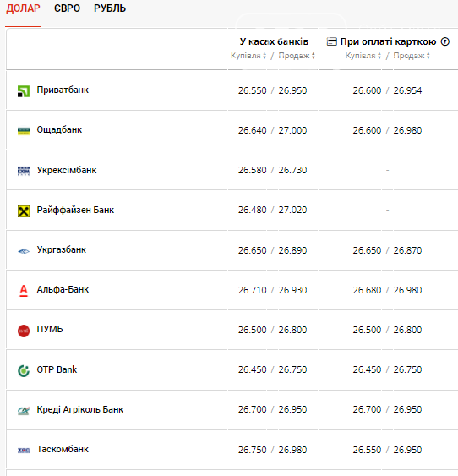Open the Таскомбанк bank link
Viewport: 458px width, 476px height.
(63, 449)
